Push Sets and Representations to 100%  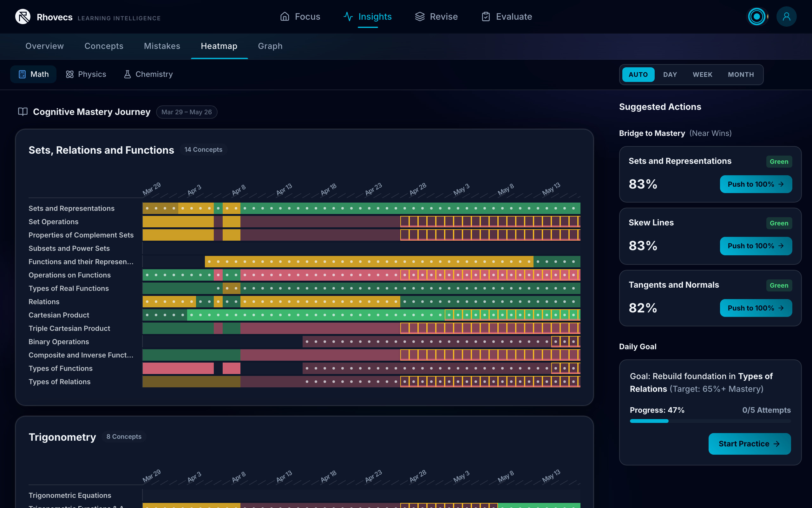point(756,184)
